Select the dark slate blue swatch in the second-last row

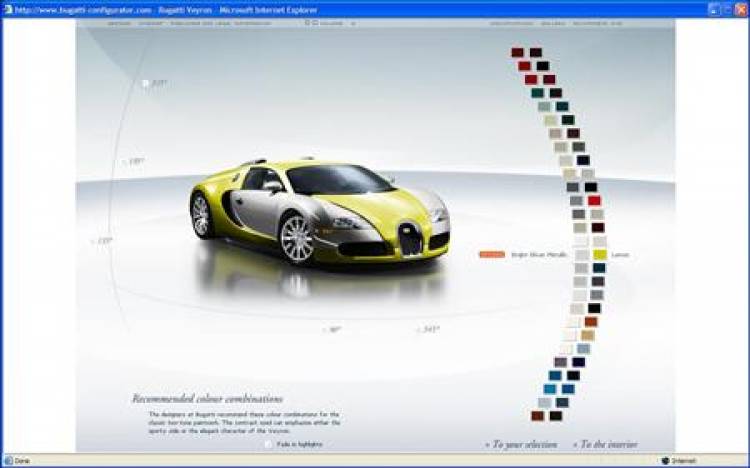pyautogui.click(x=562, y=402)
